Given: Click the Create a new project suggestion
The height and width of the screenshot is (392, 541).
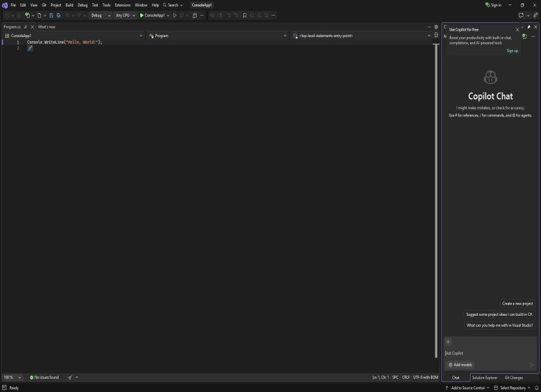Looking at the screenshot, I should tap(518, 303).
